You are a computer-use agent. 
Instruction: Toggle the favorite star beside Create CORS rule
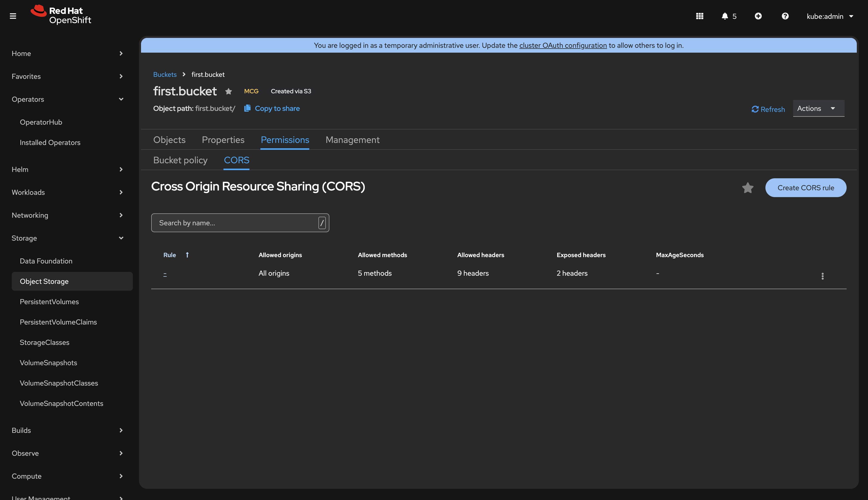point(748,188)
